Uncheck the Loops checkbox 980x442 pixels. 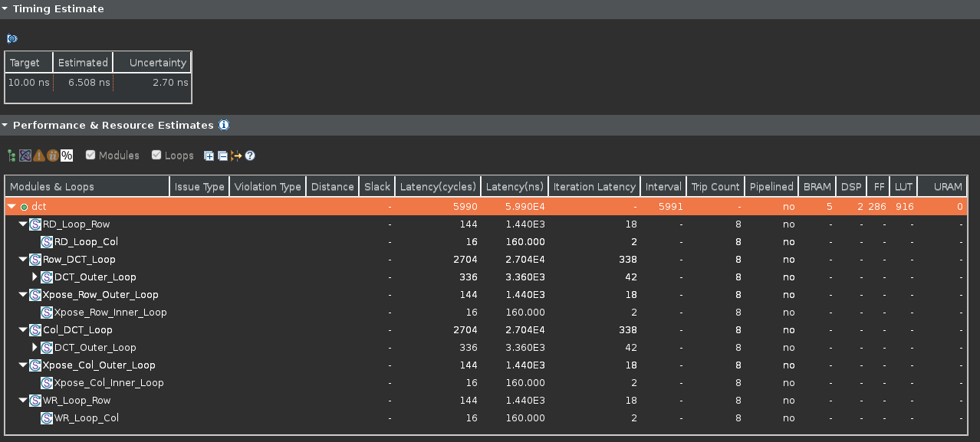tap(156, 156)
